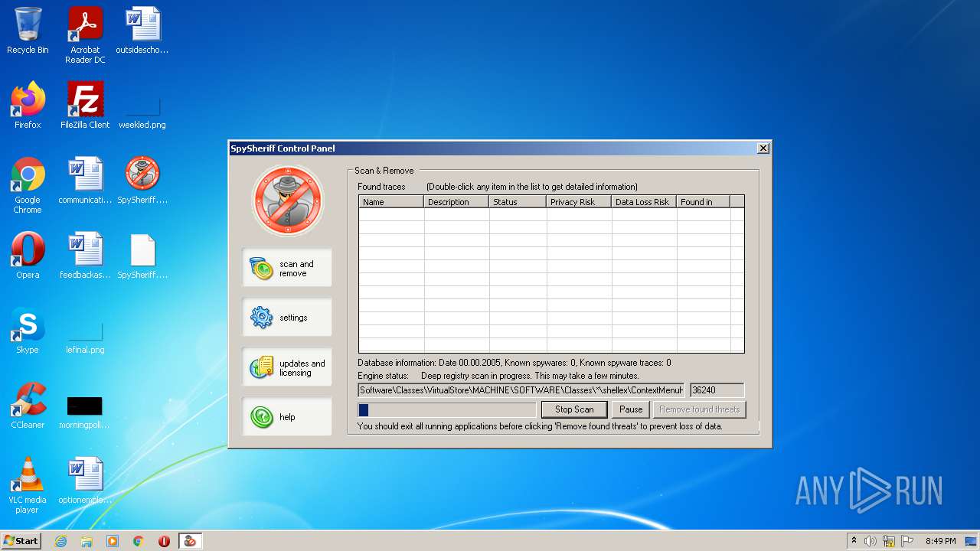Sort by Found in column header
Screen dimensions: 980x551
click(703, 202)
